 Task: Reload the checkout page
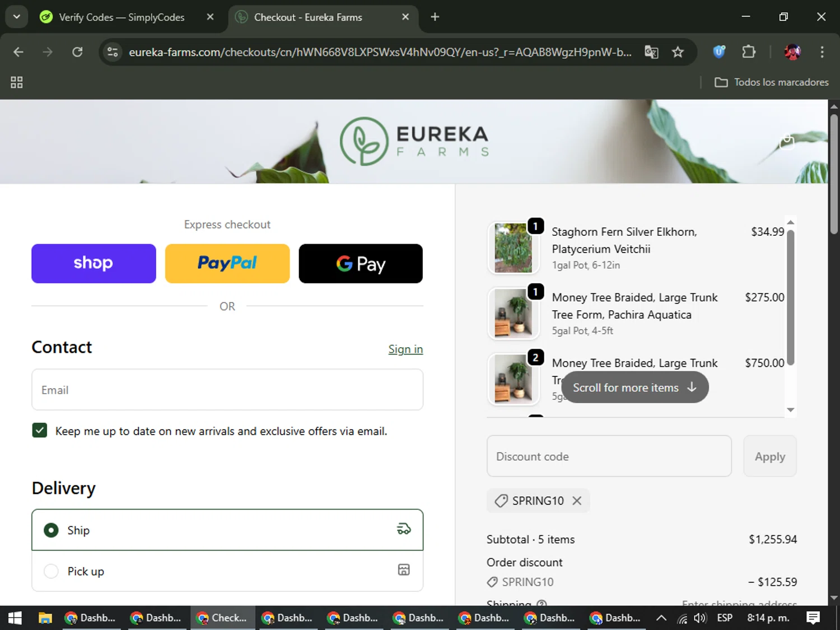[77, 52]
